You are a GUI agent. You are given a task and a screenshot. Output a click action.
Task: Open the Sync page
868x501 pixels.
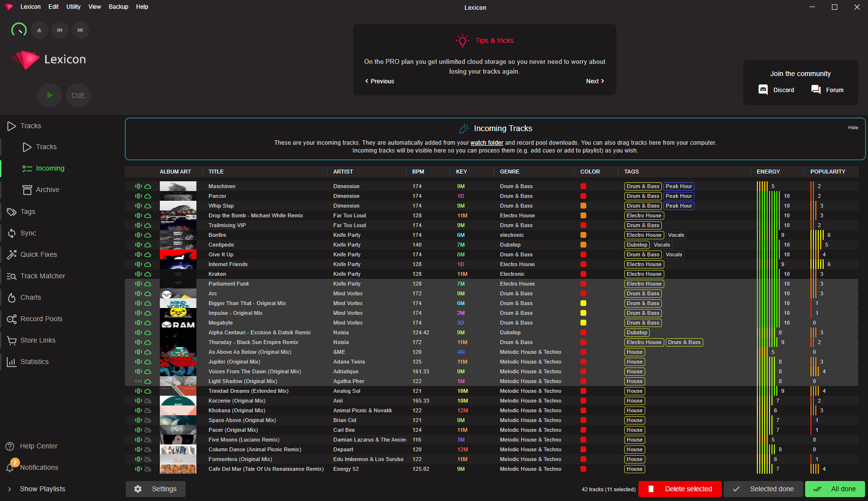coord(21,233)
